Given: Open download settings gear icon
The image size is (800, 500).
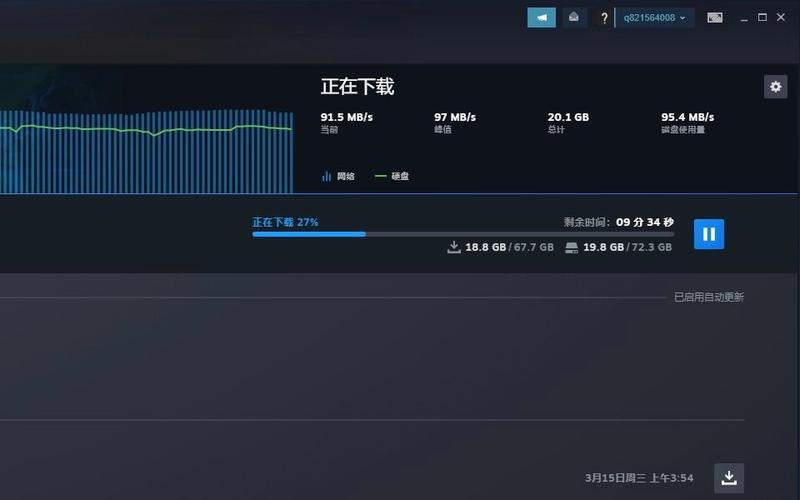Looking at the screenshot, I should [775, 87].
